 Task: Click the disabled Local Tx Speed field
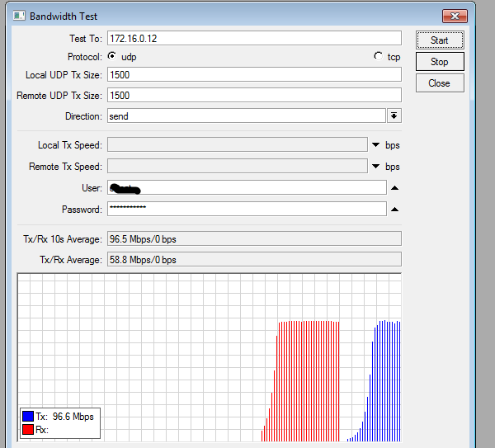point(238,144)
